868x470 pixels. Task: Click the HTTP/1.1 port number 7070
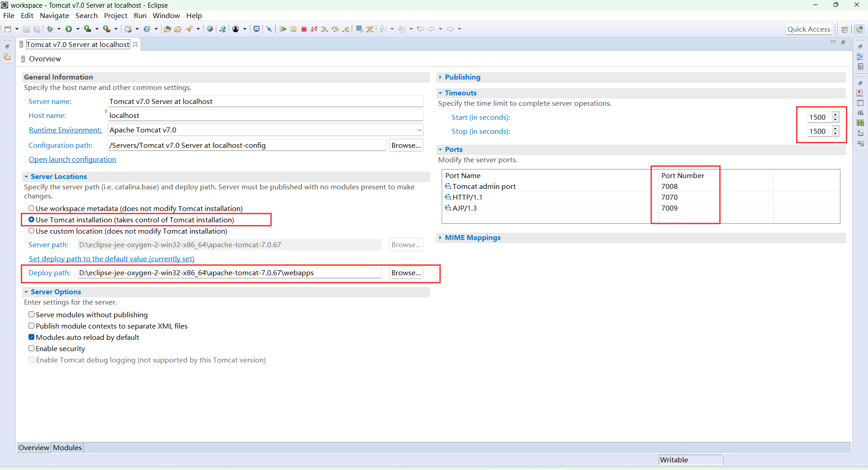670,197
